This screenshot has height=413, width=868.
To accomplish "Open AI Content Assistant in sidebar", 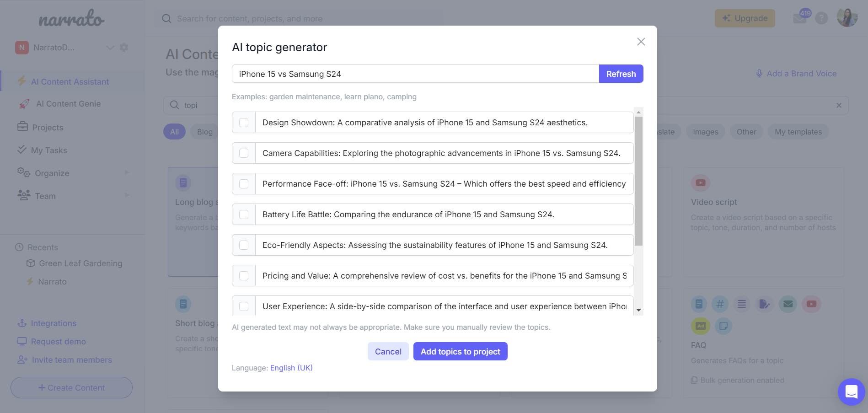I will pyautogui.click(x=70, y=82).
